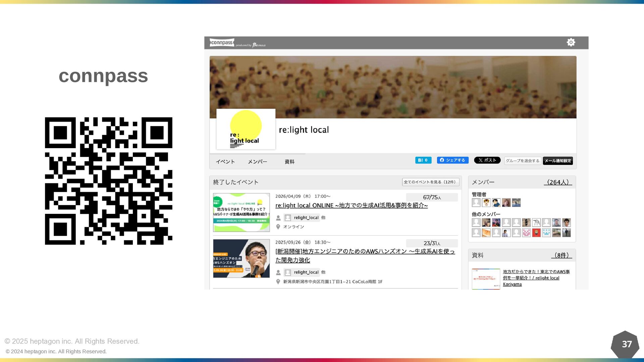Click the Hatena bookmark B! button
Viewport: 644px width, 362px height.
coord(423,160)
